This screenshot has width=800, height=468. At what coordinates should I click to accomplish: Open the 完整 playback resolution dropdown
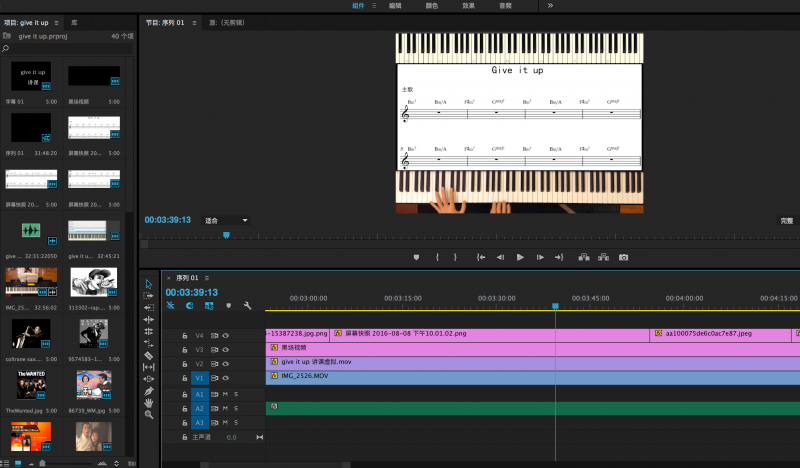click(787, 220)
